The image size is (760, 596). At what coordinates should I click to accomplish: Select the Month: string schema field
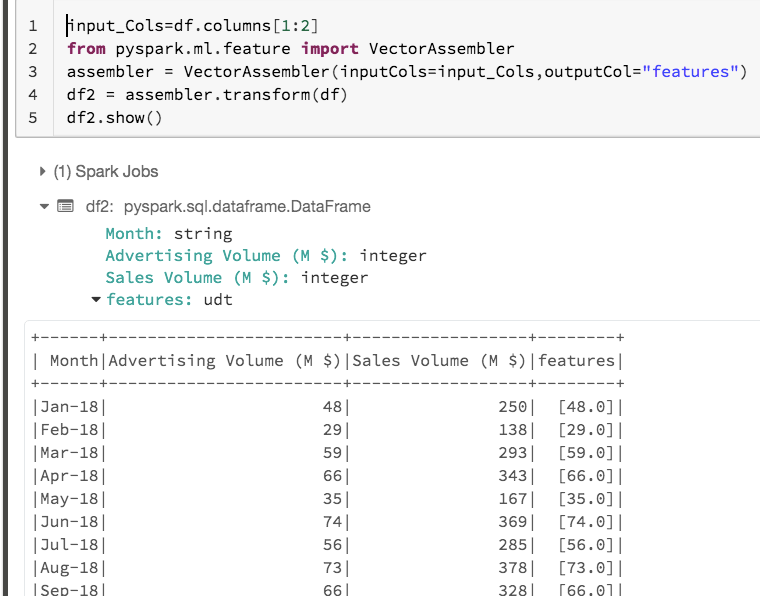point(168,234)
